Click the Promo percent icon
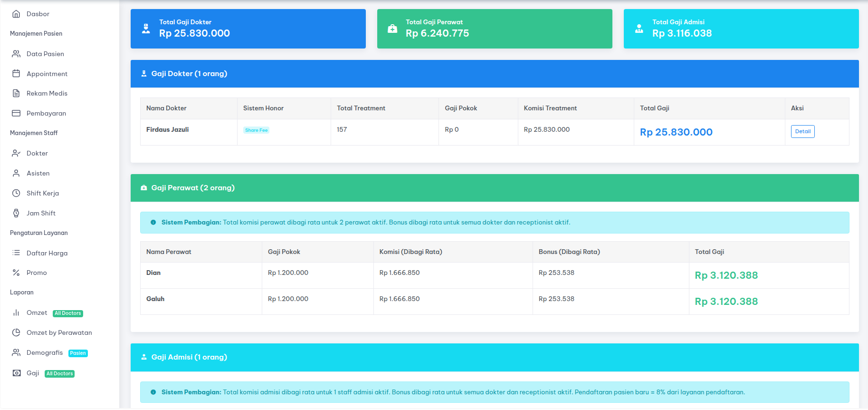Screen dimensions: 868x410 (16, 273)
